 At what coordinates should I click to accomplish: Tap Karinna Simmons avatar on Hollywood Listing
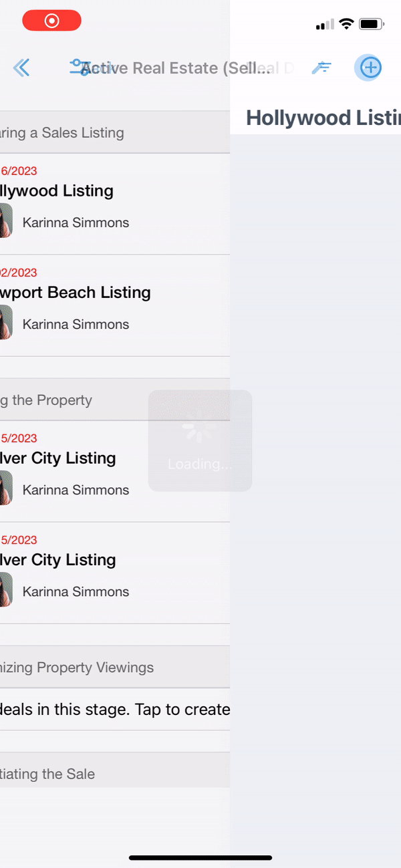tap(5, 221)
